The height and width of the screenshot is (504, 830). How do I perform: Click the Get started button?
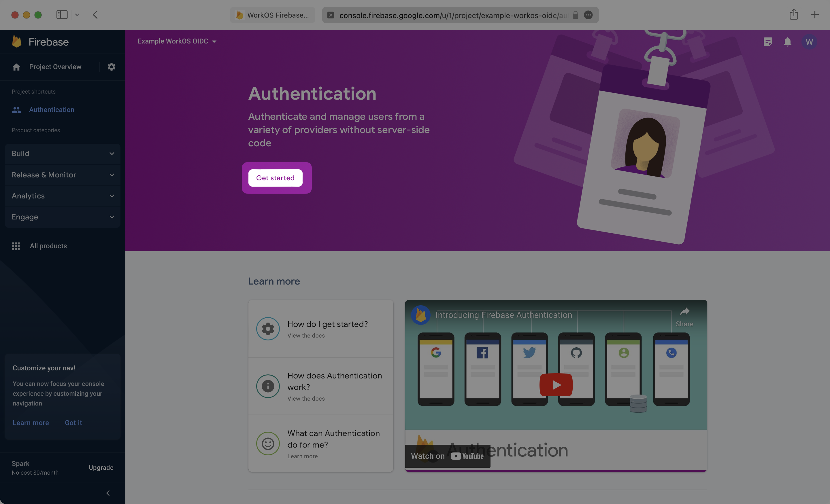click(275, 178)
